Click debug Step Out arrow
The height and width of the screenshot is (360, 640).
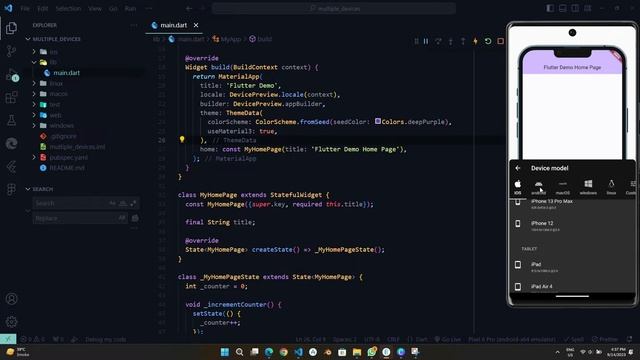click(x=463, y=41)
